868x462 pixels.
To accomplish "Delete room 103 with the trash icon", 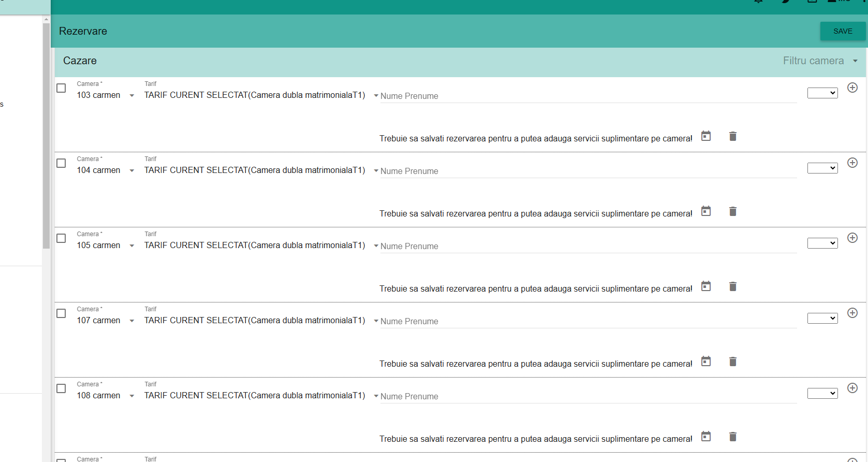I will (x=733, y=136).
